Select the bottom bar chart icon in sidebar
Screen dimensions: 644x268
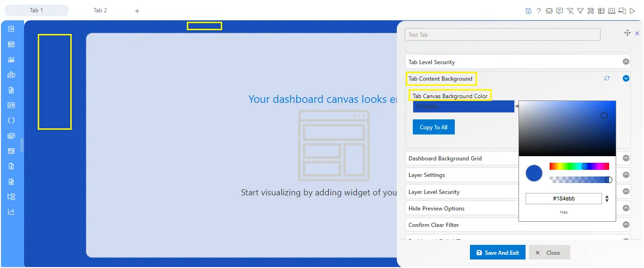coord(11,212)
